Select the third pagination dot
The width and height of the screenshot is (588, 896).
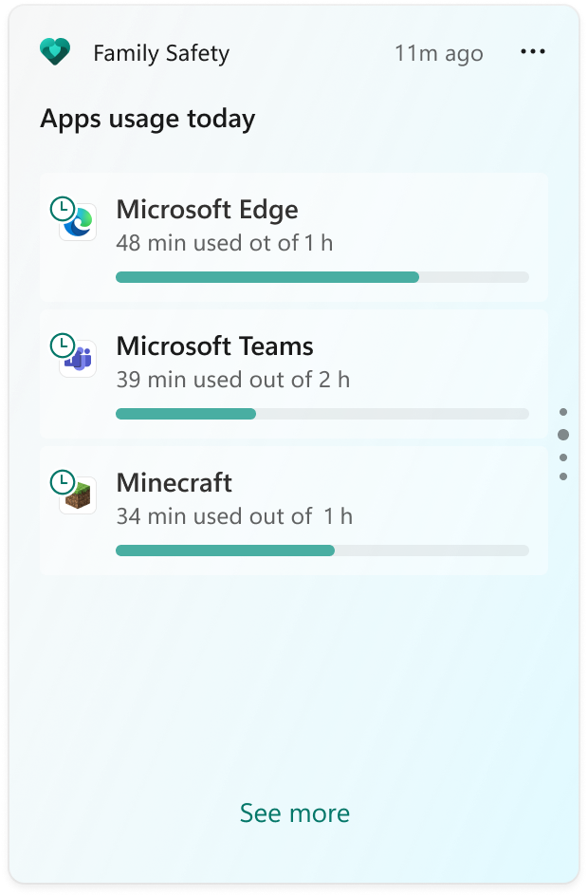click(563, 457)
